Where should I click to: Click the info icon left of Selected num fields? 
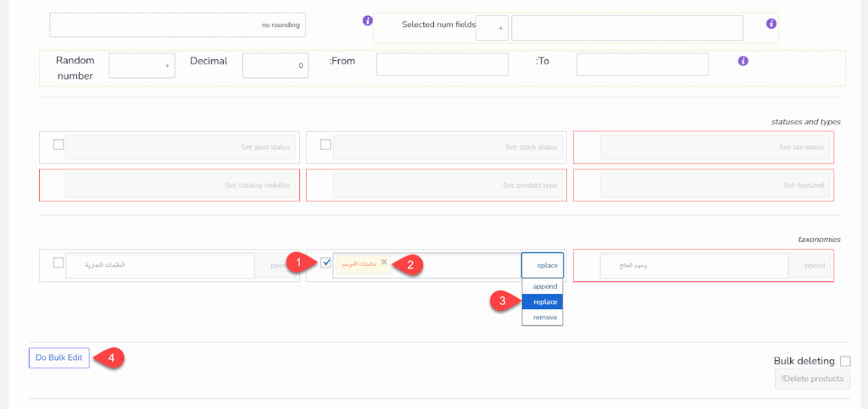tap(367, 20)
